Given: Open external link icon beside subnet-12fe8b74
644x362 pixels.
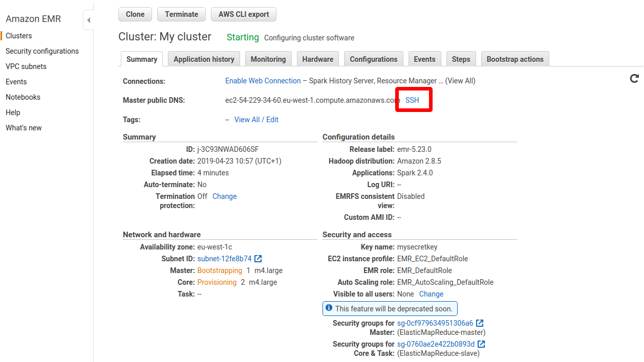Looking at the screenshot, I should [259, 259].
